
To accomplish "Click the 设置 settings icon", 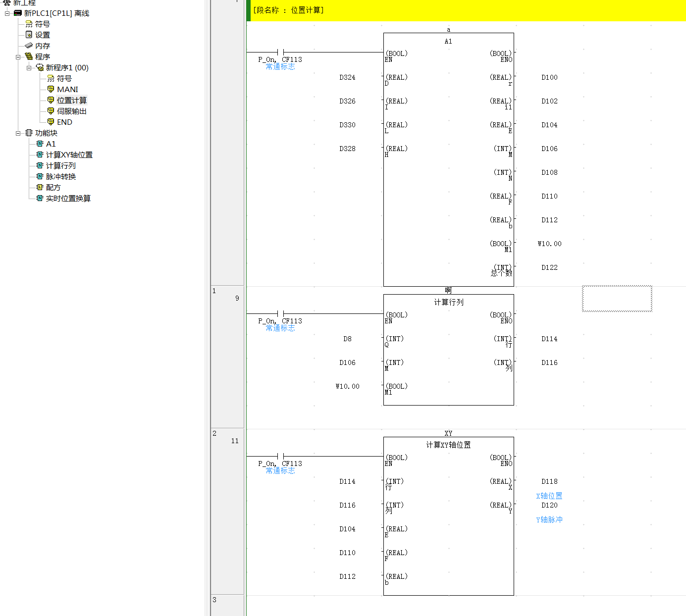I will (29, 35).
